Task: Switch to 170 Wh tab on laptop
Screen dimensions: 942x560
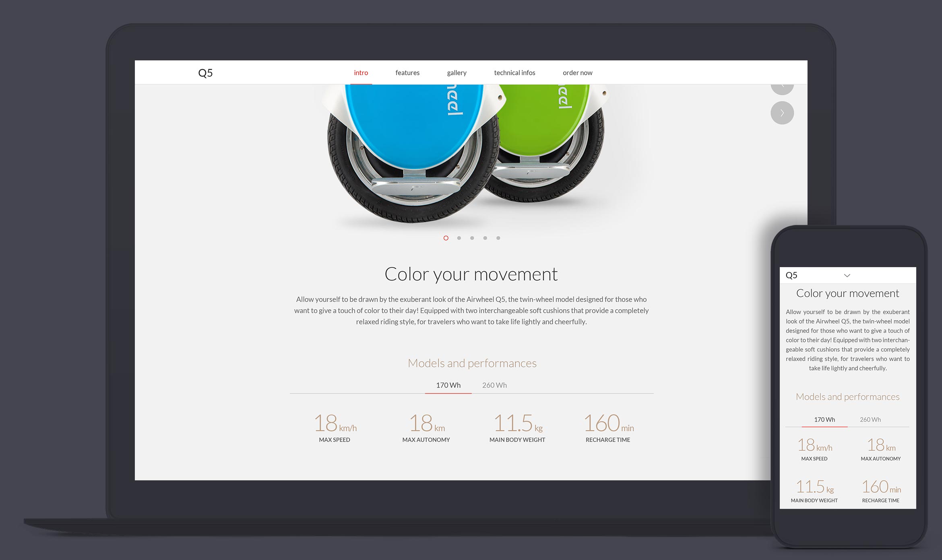Action: (448, 385)
